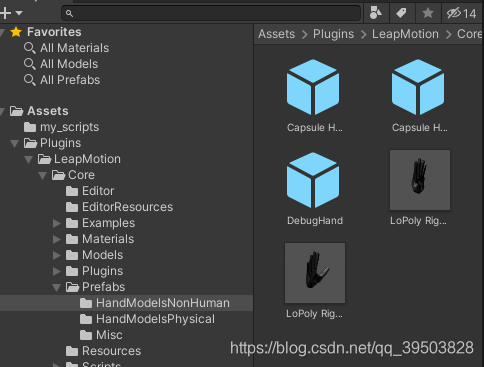484x367 pixels.
Task: Select the upright LoPoly Rig hand thumbnail
Action: pyautogui.click(x=420, y=180)
